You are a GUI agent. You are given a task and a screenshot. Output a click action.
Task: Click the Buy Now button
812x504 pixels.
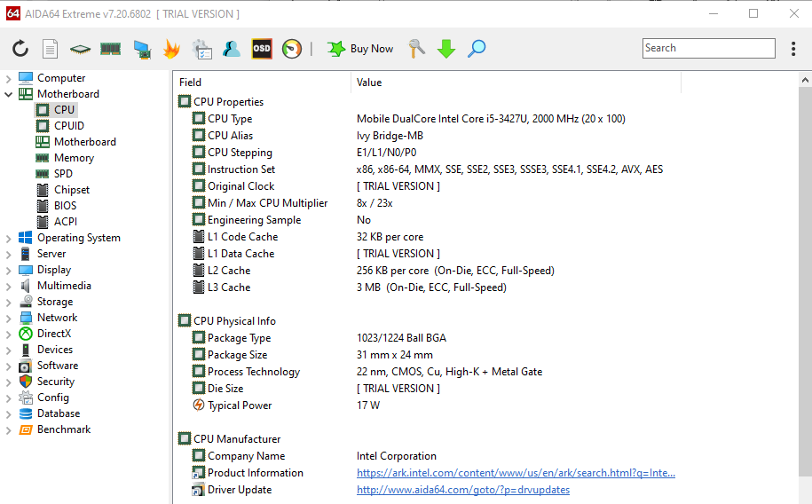click(x=360, y=49)
